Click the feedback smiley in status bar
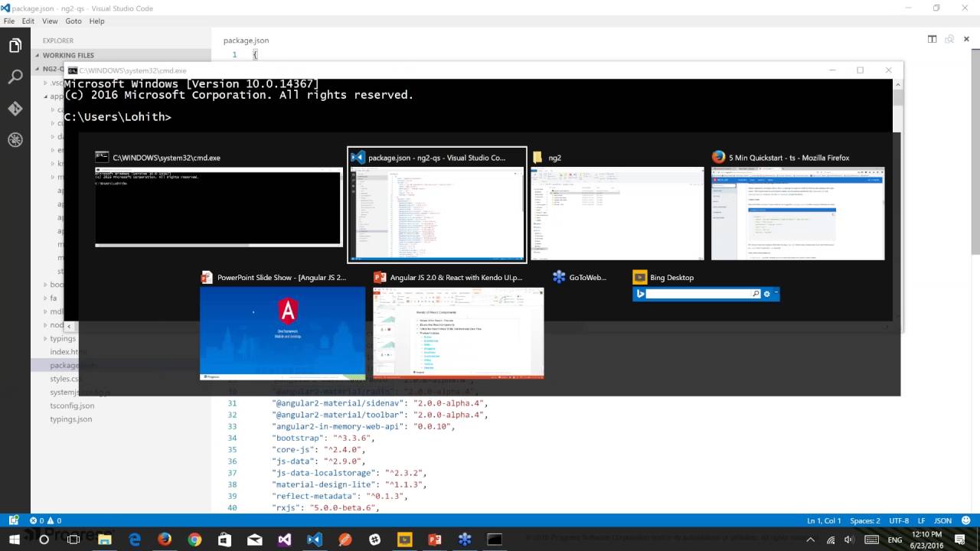Viewport: 980px width, 551px height. 968,520
